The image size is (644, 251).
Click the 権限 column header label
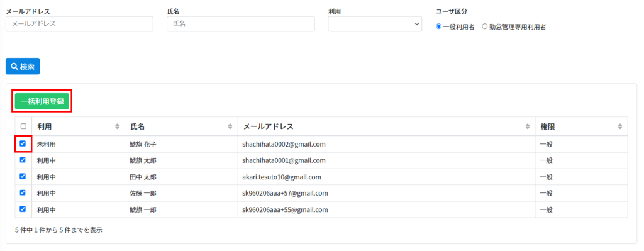pyautogui.click(x=548, y=126)
